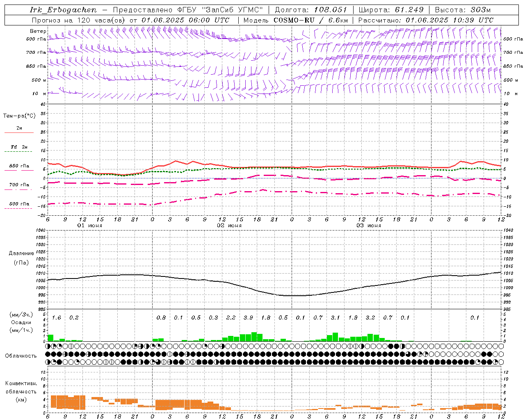Click the Облачность cloud cover label
The image size is (525, 420).
21,356
